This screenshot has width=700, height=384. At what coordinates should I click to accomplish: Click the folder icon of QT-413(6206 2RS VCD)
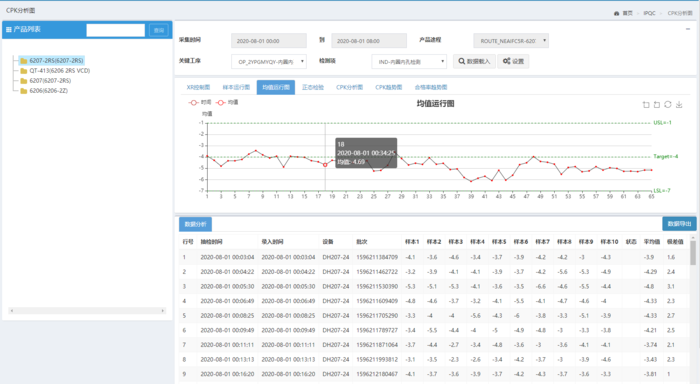click(x=24, y=71)
